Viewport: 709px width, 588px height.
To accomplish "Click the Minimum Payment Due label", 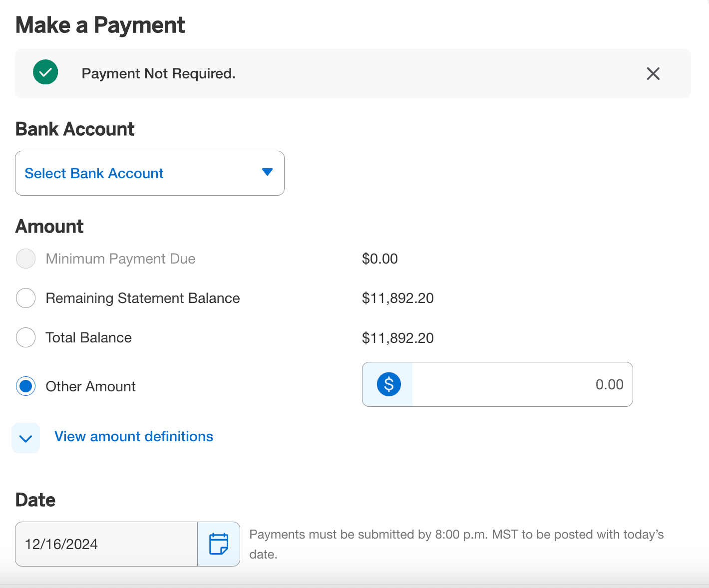I will pos(120,259).
